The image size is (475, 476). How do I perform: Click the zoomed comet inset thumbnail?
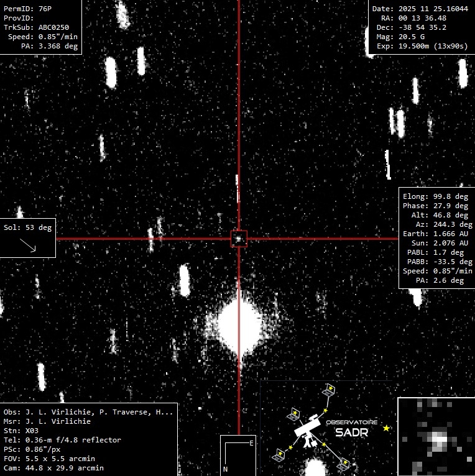tap(436, 437)
